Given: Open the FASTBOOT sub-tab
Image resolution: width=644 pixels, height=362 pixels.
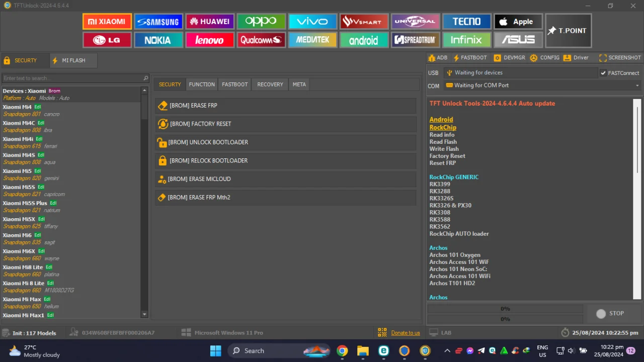Looking at the screenshot, I should (x=235, y=84).
